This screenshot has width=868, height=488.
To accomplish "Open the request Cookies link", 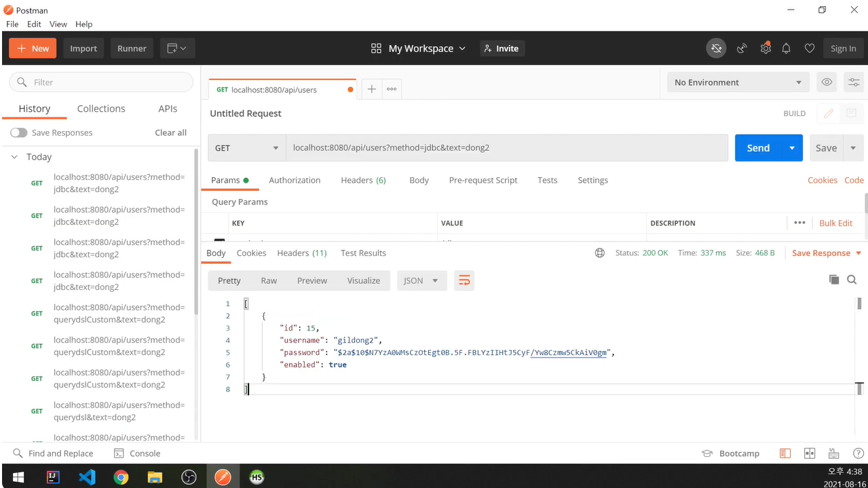I will pyautogui.click(x=823, y=180).
